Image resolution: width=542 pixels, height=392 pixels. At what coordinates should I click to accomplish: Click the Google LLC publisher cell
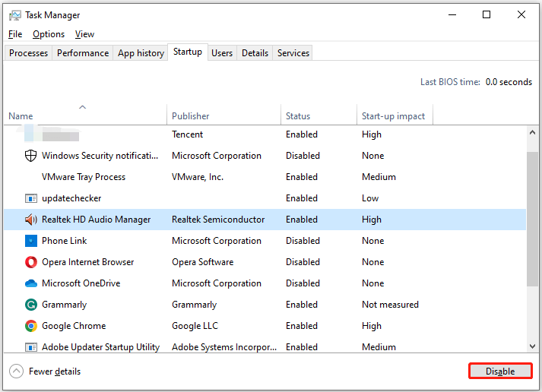click(x=195, y=326)
